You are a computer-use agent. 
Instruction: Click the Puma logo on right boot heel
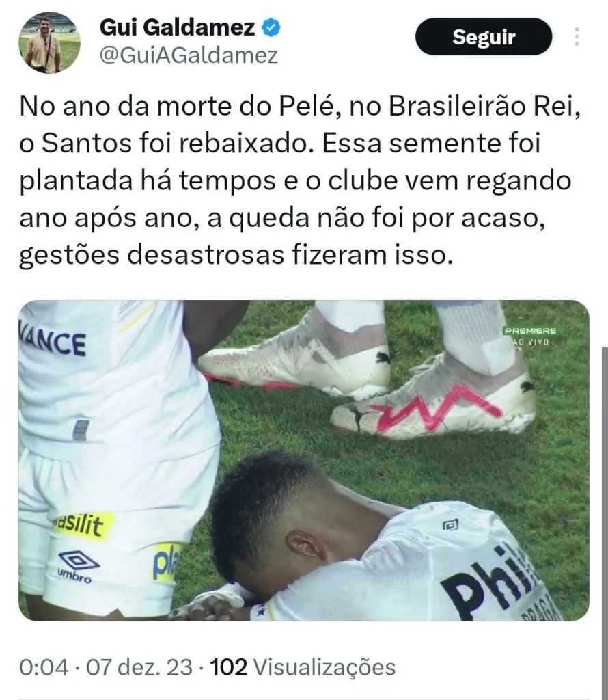click(x=527, y=386)
